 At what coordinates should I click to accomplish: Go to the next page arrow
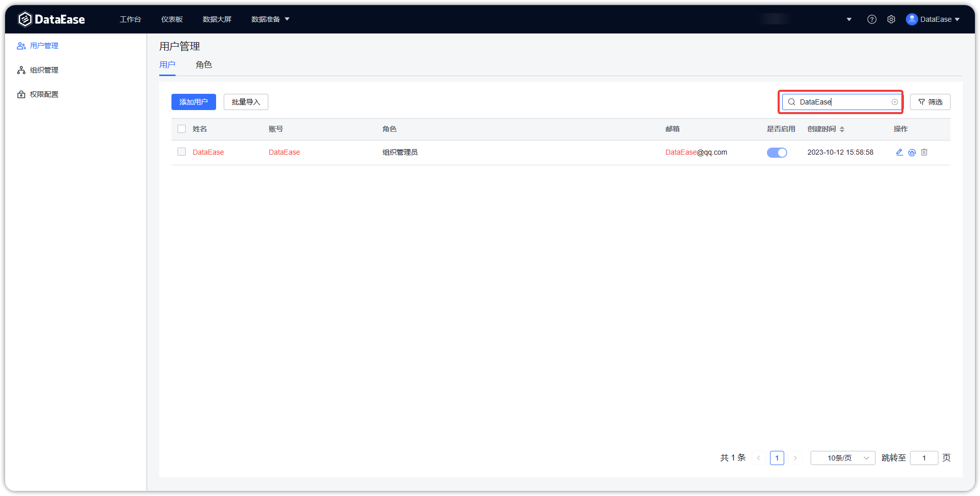[x=795, y=458]
